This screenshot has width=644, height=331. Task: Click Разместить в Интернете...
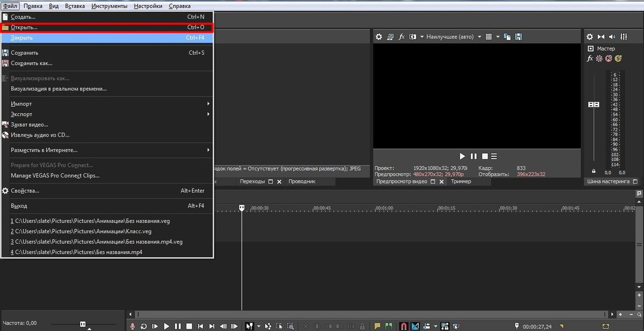click(107, 150)
